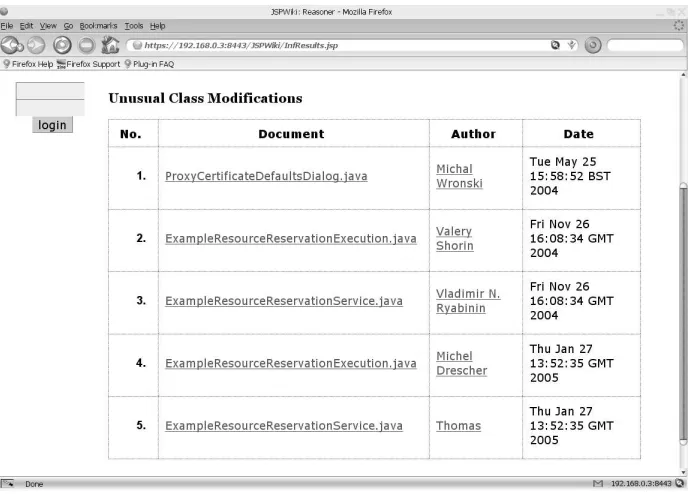The image size is (692, 494).
Task: Open the address bar history dropdown arrow
Action: [572, 45]
